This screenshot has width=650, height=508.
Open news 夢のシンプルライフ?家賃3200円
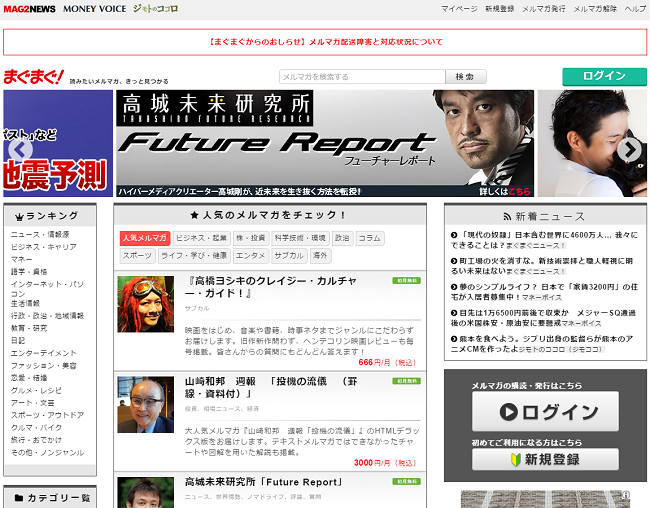[x=544, y=292]
